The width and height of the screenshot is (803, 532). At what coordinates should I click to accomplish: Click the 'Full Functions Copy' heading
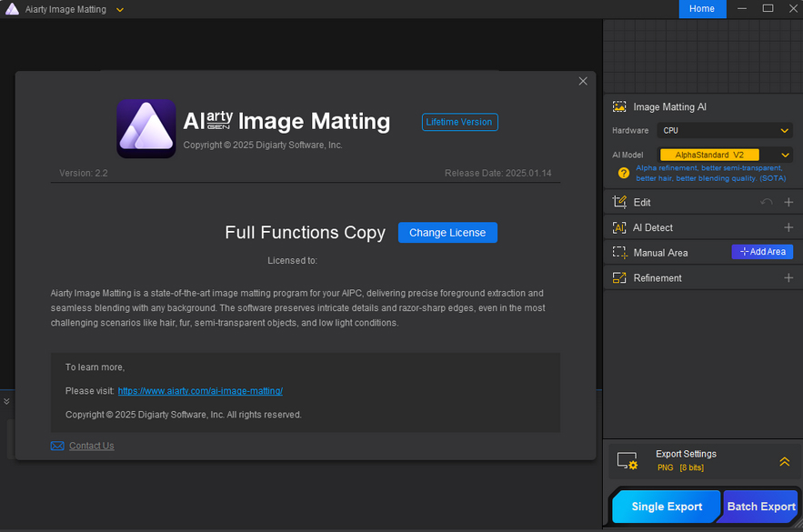point(306,233)
